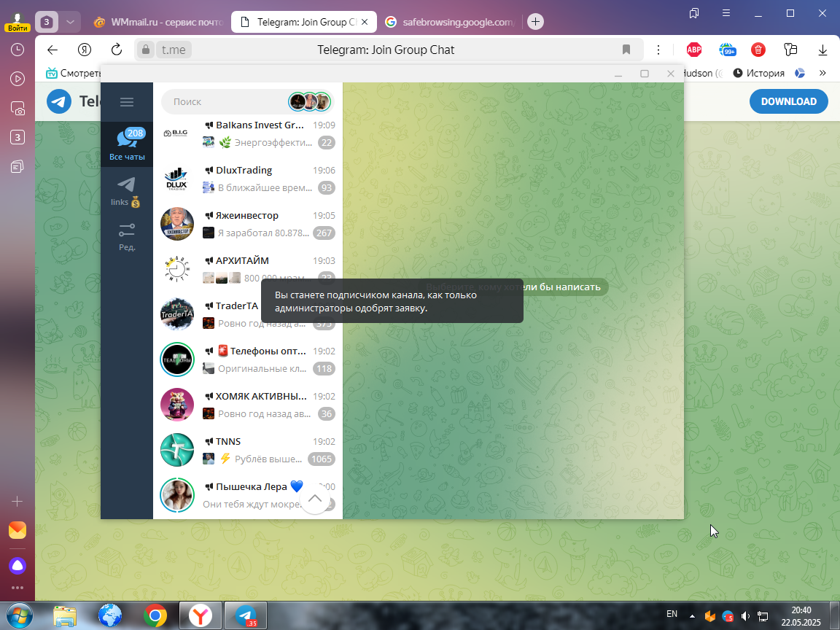840x630 pixels.
Task: Open the extension with 99+ badge
Action: 728,50
